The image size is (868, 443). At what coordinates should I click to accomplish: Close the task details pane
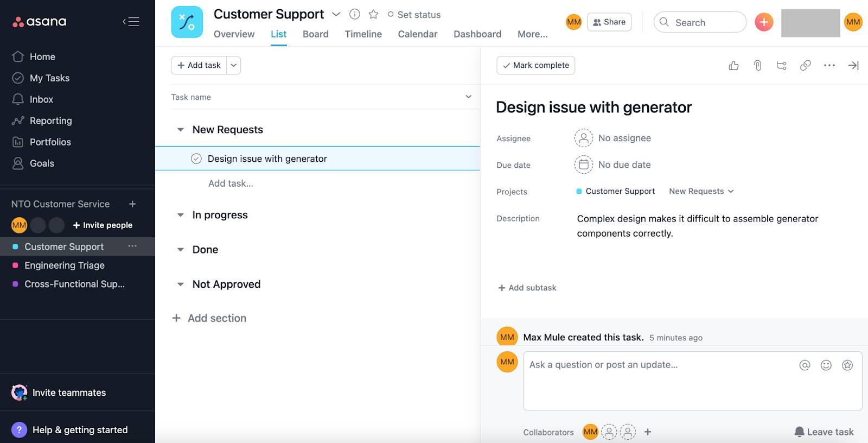(x=853, y=65)
